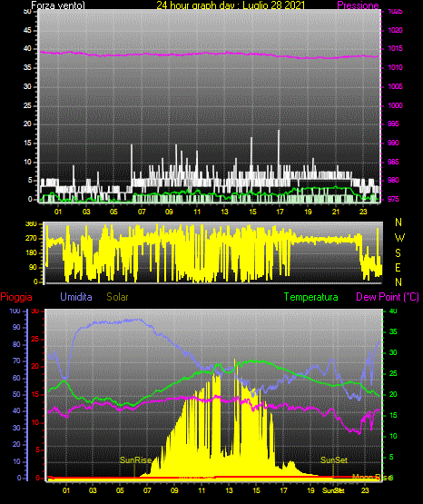Click the pressure axis value 1005
The width and height of the screenshot is (423, 504).
pyautogui.click(x=395, y=86)
